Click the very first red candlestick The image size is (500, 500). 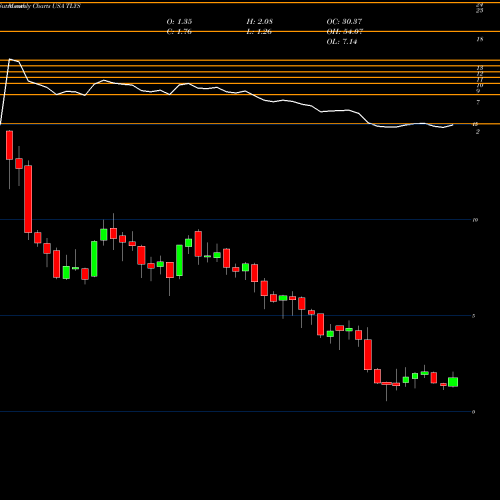[9, 145]
